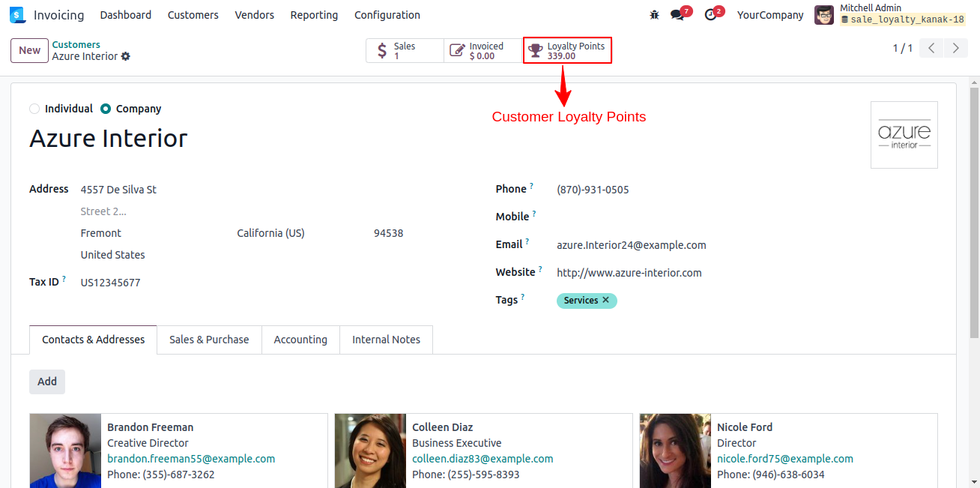Viewport: 980px width, 488px height.
Task: Switch to the Sales & Purchase tab
Action: [x=209, y=340]
